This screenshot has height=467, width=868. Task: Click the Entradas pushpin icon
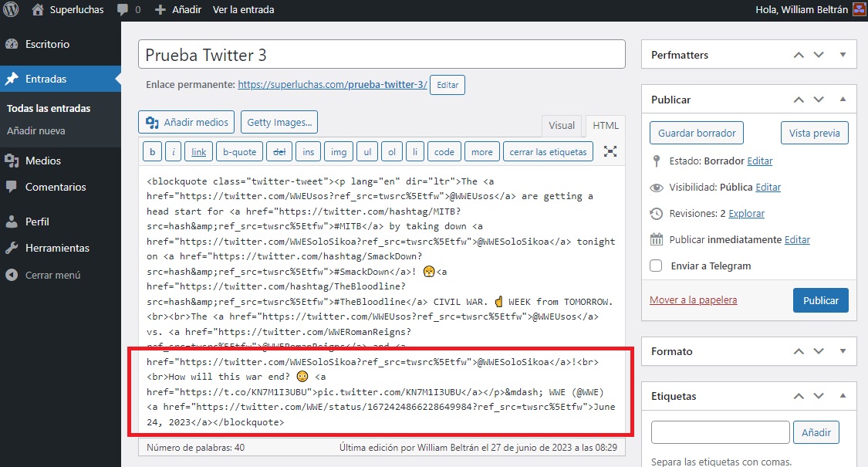[x=12, y=79]
